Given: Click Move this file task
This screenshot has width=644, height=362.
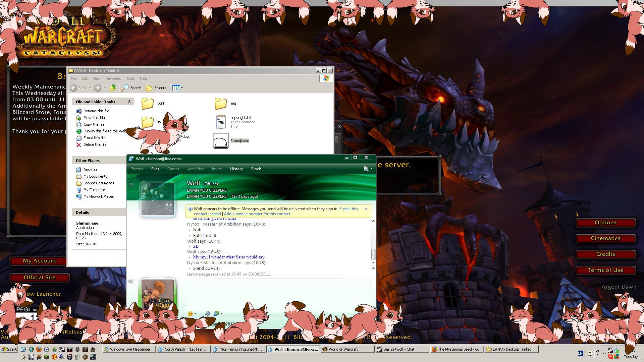Looking at the screenshot, I should pos(94,118).
